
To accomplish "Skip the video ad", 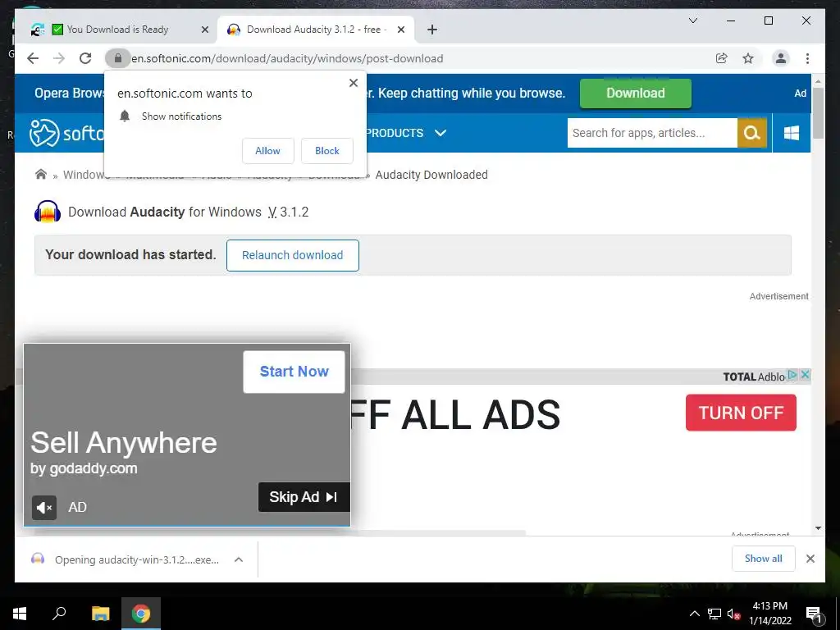I will 304,497.
